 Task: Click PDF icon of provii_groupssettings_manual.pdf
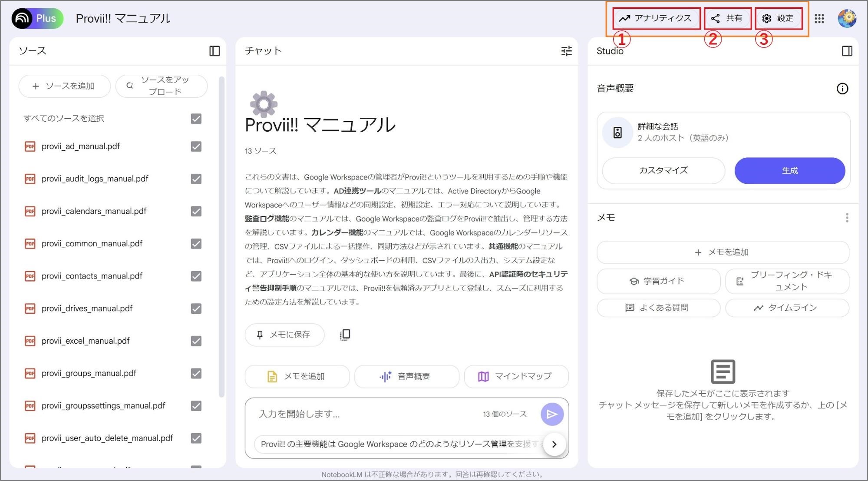[x=30, y=406]
